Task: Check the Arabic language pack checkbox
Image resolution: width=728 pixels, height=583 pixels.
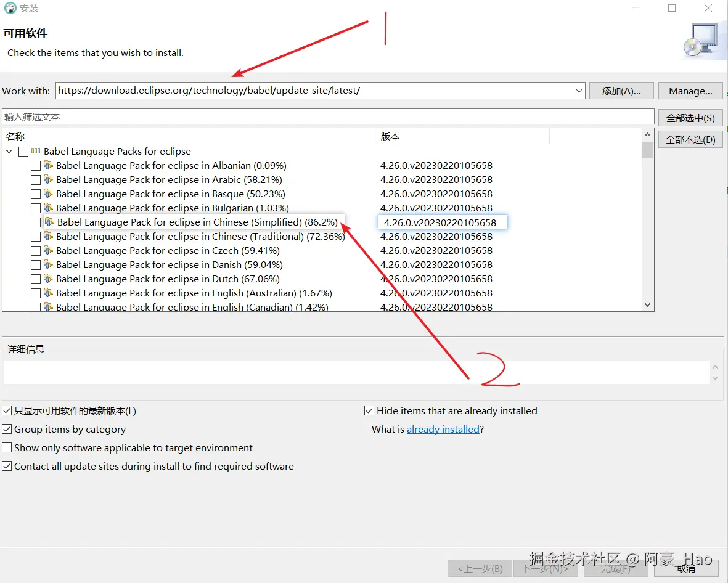Action: [x=36, y=179]
